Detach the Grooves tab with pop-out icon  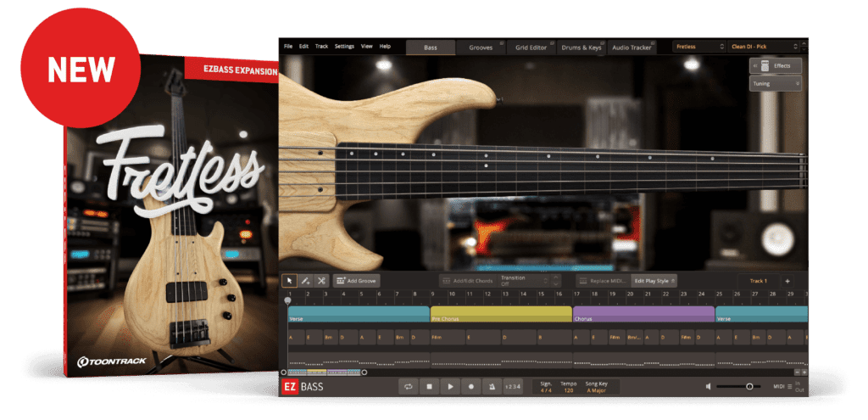pos(502,43)
